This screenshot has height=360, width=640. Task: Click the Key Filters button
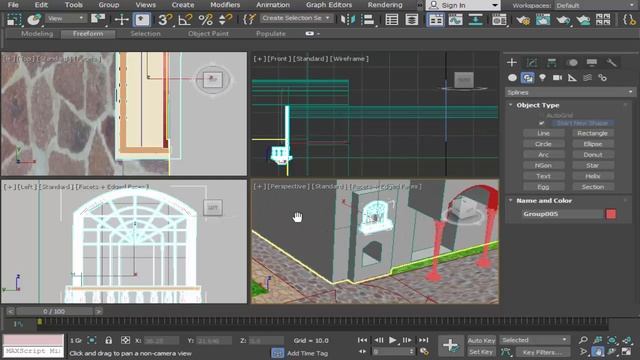coord(542,352)
